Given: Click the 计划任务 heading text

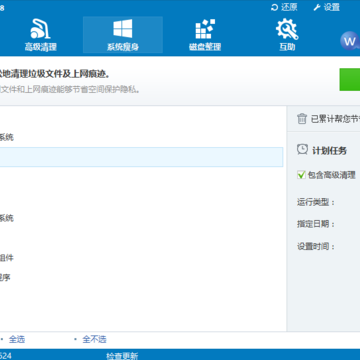Looking at the screenshot, I should coord(329,150).
